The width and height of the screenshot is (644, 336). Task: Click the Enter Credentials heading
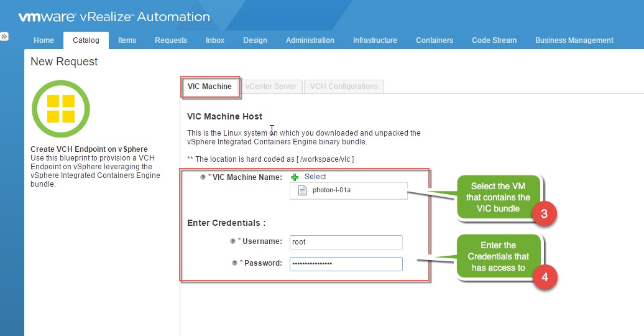click(226, 223)
